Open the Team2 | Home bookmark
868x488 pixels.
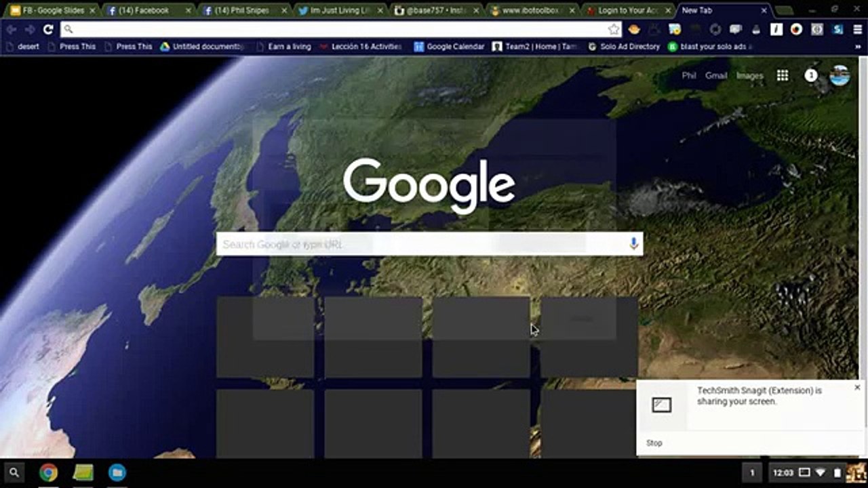coord(536,47)
